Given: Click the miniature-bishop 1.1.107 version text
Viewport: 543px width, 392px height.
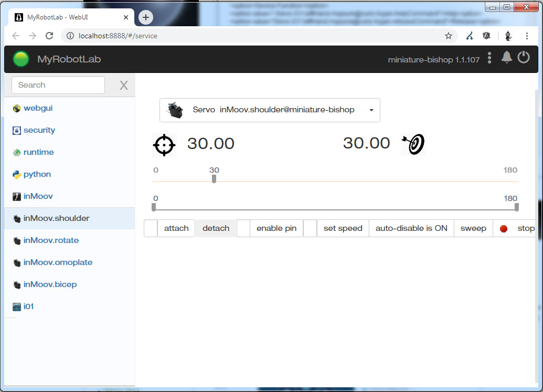Looking at the screenshot, I should click(433, 60).
